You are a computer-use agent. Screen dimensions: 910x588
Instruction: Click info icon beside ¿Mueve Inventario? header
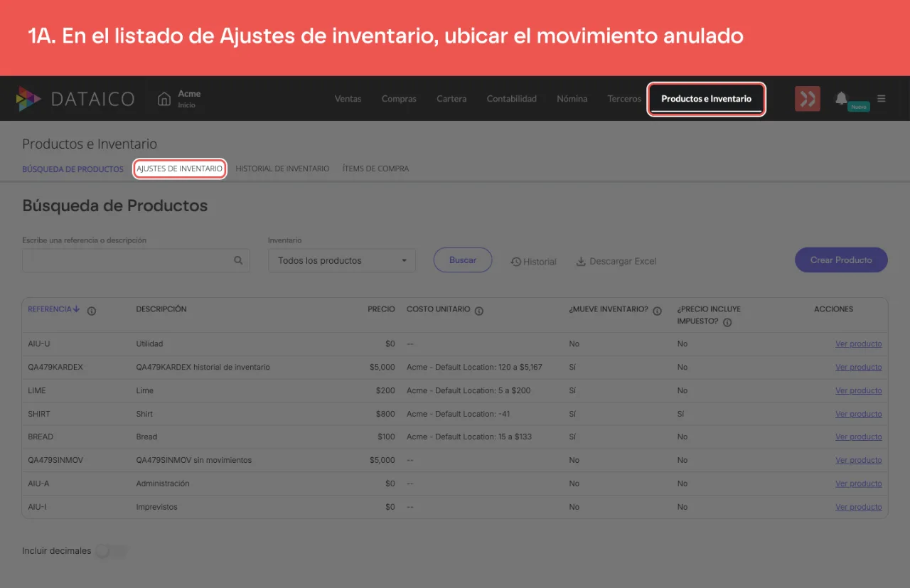coord(658,311)
